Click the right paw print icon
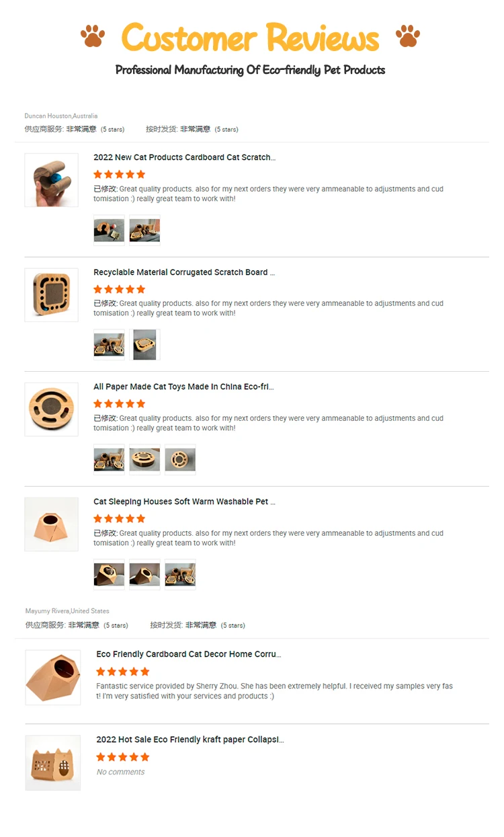504x837 pixels. [408, 36]
